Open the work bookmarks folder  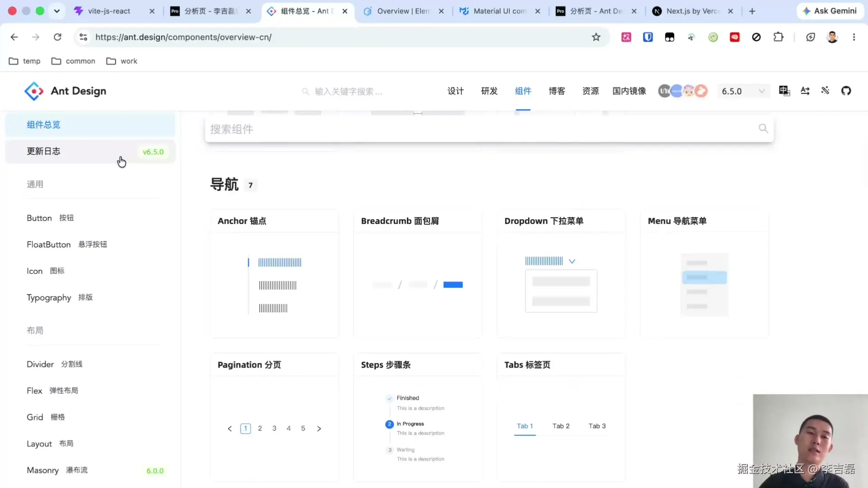(122, 61)
